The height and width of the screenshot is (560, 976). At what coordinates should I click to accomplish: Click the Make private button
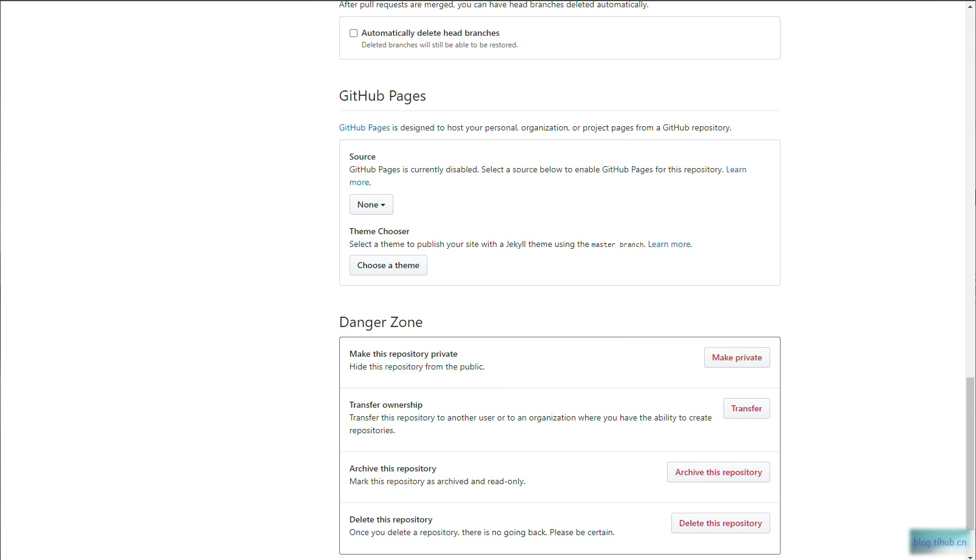click(737, 357)
